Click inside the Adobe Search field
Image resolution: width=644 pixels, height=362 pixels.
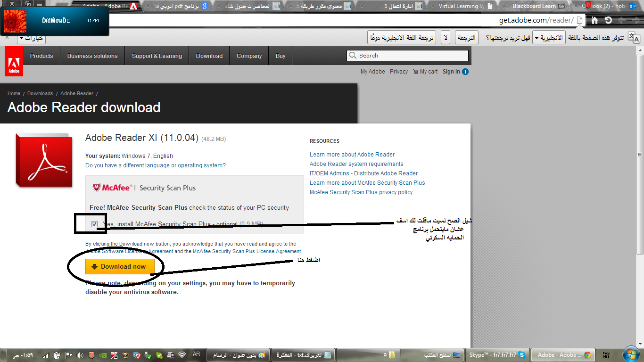click(408, 56)
